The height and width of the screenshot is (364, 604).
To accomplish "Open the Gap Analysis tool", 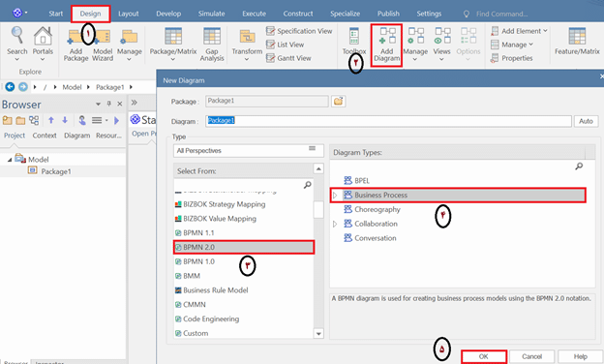I will click(212, 45).
